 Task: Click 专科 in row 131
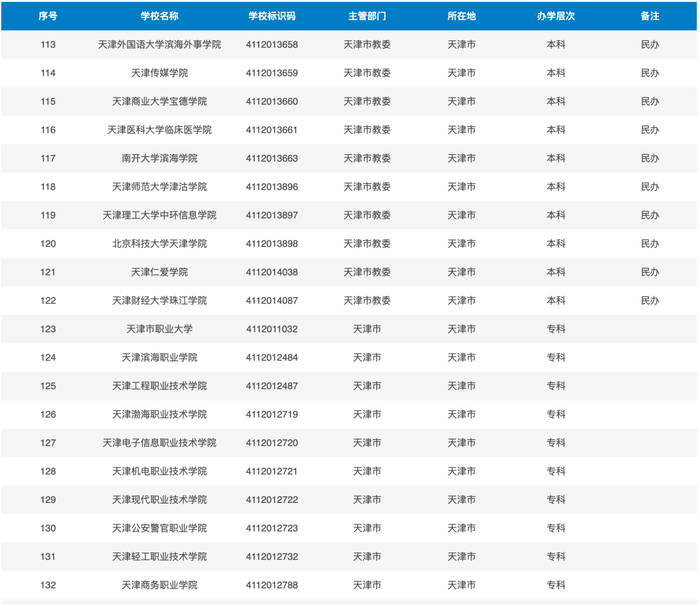(556, 557)
